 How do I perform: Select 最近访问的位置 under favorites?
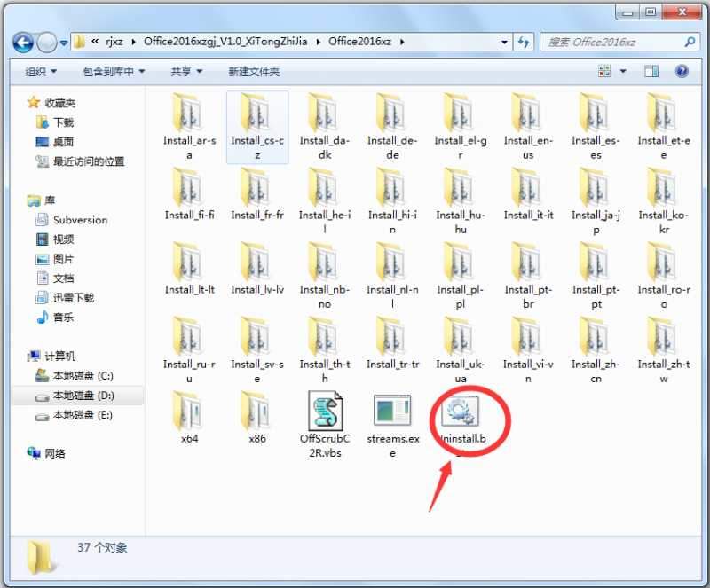point(90,161)
